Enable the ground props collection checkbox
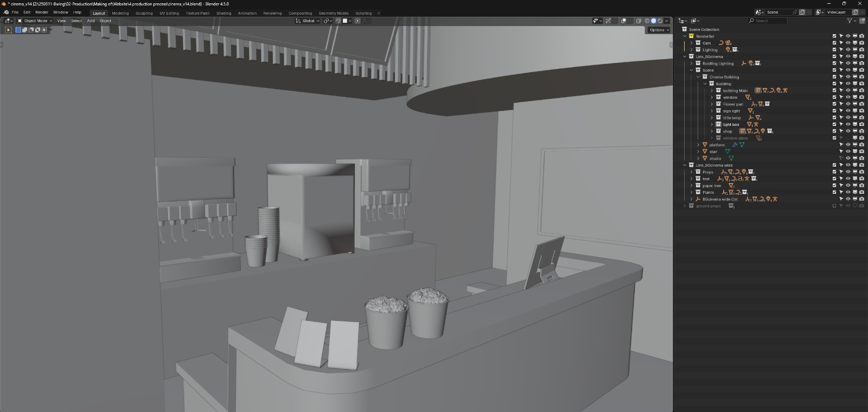This screenshot has width=868, height=412. tap(834, 206)
